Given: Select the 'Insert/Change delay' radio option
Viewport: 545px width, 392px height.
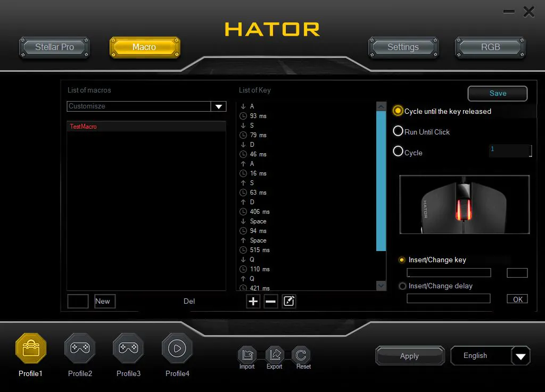Looking at the screenshot, I should tap(402, 286).
